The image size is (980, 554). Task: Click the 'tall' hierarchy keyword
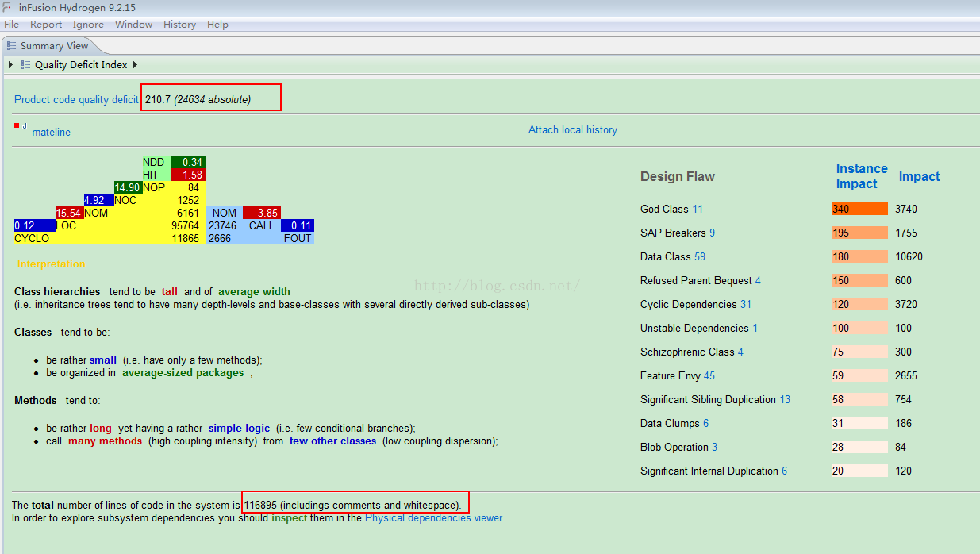(x=170, y=291)
